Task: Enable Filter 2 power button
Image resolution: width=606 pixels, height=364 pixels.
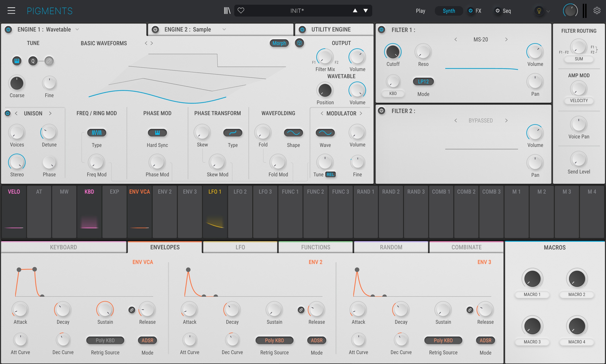Action: coord(382,111)
